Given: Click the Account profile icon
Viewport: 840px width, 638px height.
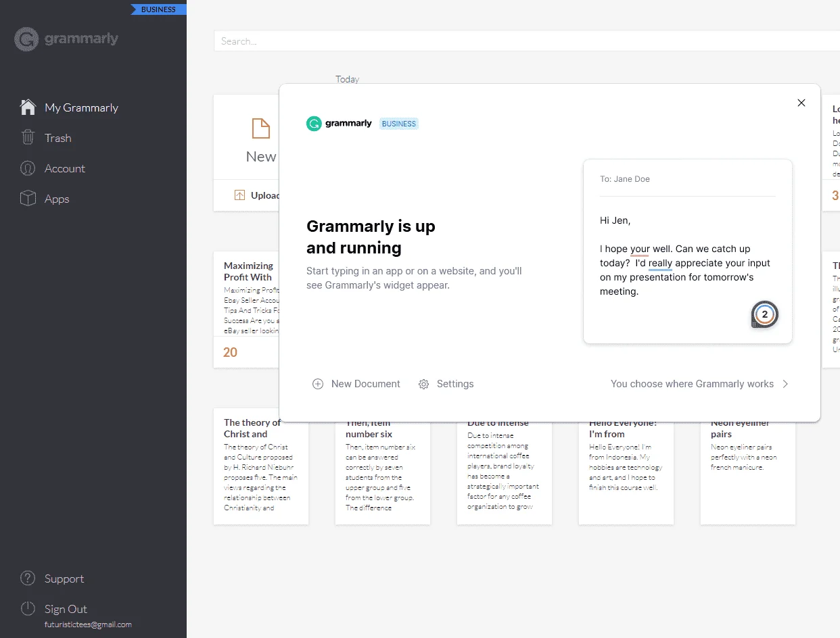Looking at the screenshot, I should [28, 168].
